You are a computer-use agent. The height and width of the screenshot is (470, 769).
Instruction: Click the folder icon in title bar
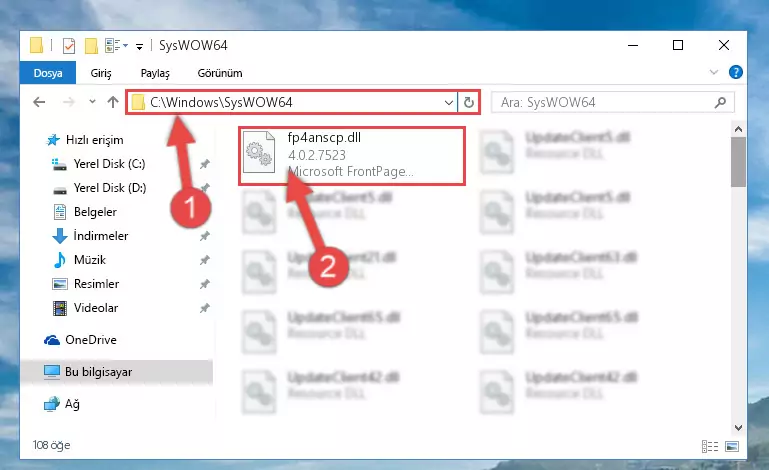coord(36,45)
